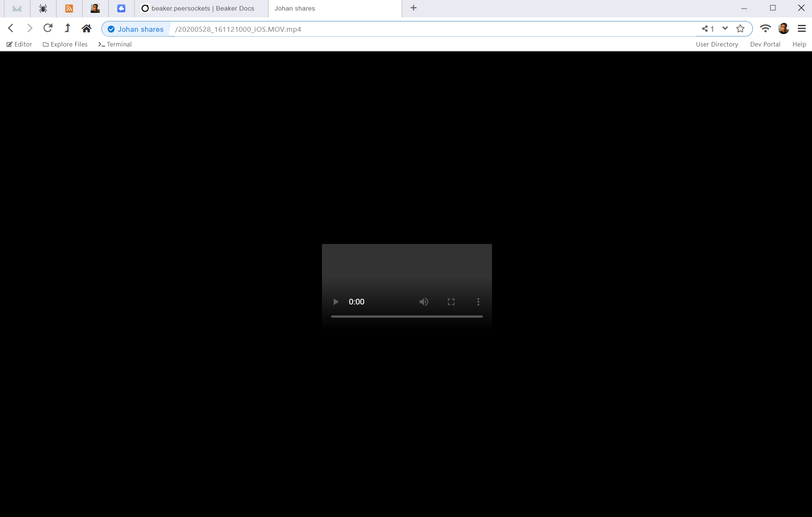The image size is (812, 517).
Task: Open the user profile avatar
Action: (x=784, y=28)
